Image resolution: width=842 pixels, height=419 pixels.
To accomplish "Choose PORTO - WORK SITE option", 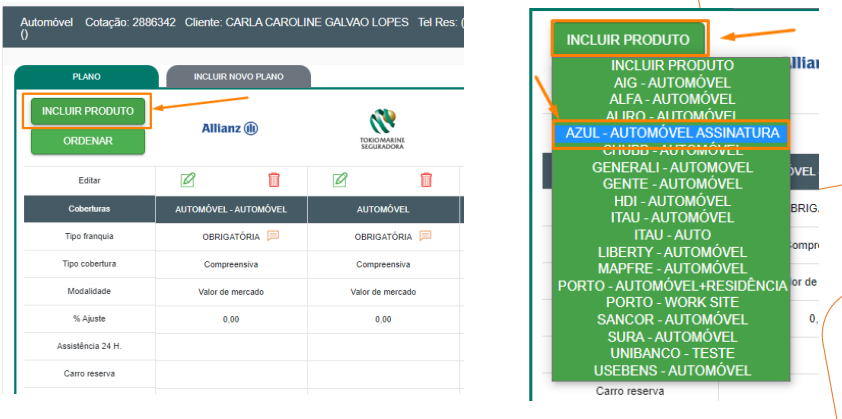I will (x=672, y=302).
